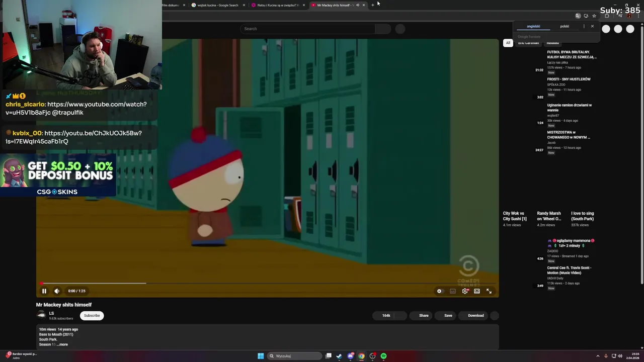Image resolution: width=644 pixels, height=362 pixels.
Task: Mute the tab via its audio icon
Action: (357, 5)
